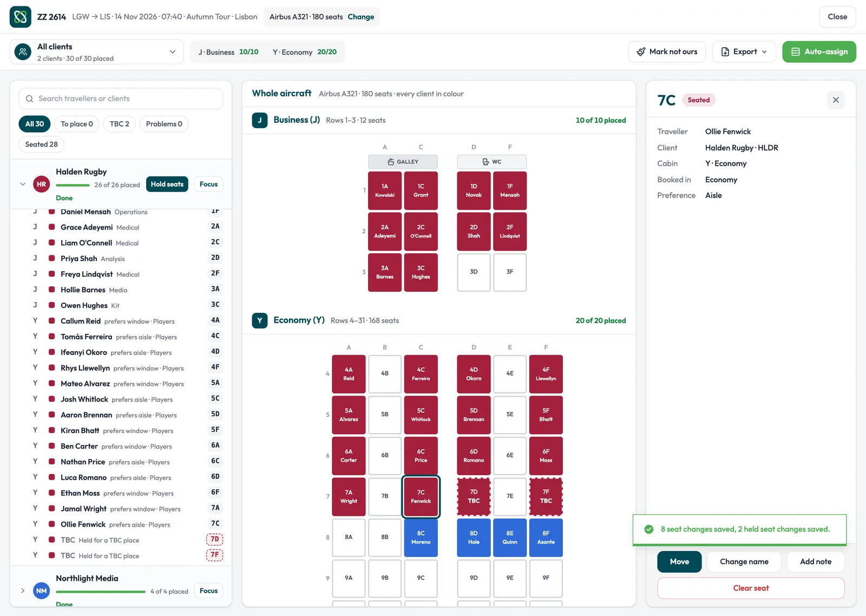866x616 pixels.
Task: Click the Economy Y cabin badge
Action: [260, 320]
